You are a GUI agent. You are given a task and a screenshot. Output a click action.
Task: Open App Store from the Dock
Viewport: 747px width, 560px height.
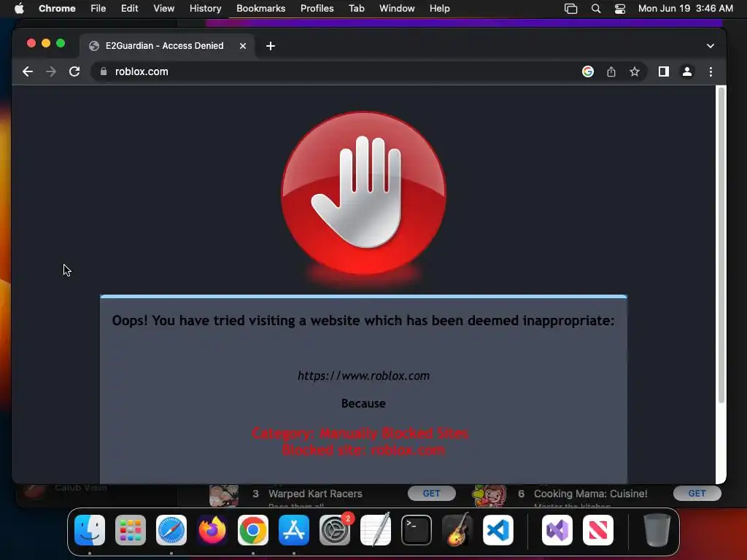pos(294,530)
